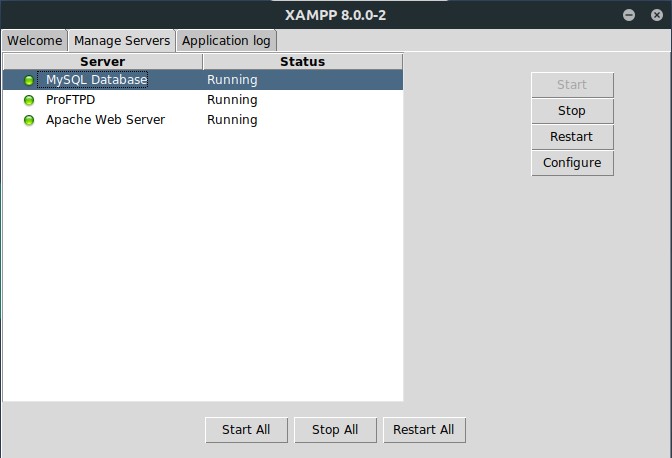Sort by the Server column header

103,62
